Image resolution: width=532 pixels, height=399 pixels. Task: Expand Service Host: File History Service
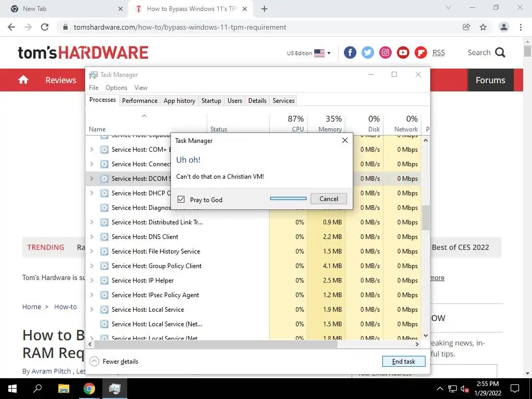pos(91,251)
